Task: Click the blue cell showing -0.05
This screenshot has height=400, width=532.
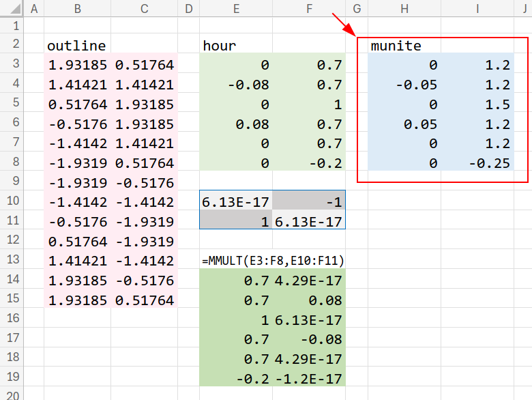Action: pos(404,85)
